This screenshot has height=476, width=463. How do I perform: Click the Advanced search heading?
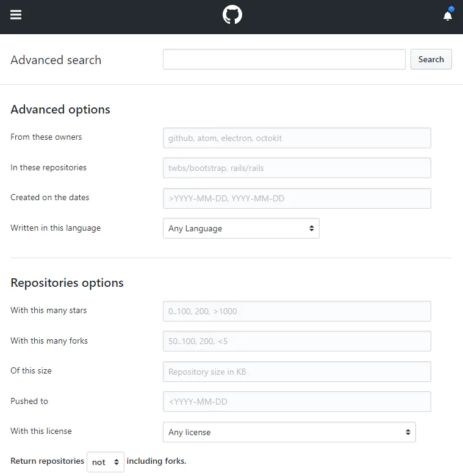pos(56,60)
